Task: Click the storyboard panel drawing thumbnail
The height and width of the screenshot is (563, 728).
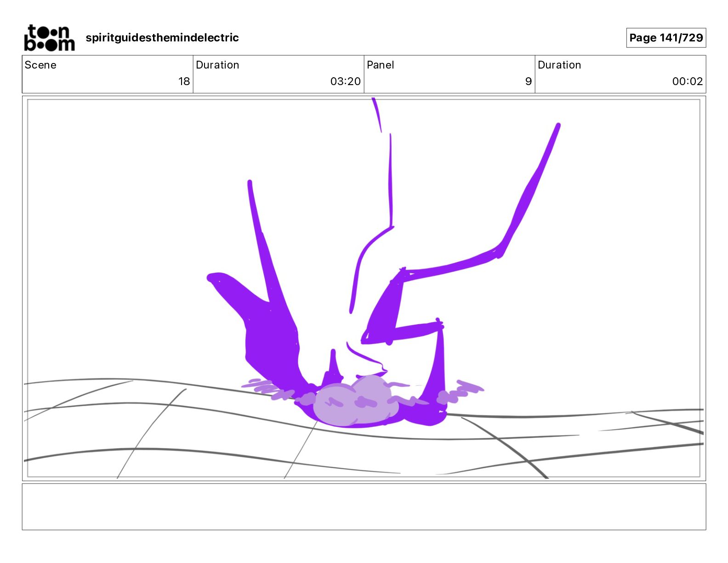Action: click(364, 288)
